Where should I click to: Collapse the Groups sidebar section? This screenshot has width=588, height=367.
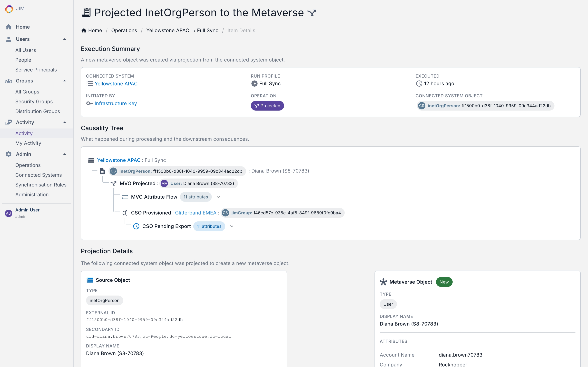pos(65,81)
